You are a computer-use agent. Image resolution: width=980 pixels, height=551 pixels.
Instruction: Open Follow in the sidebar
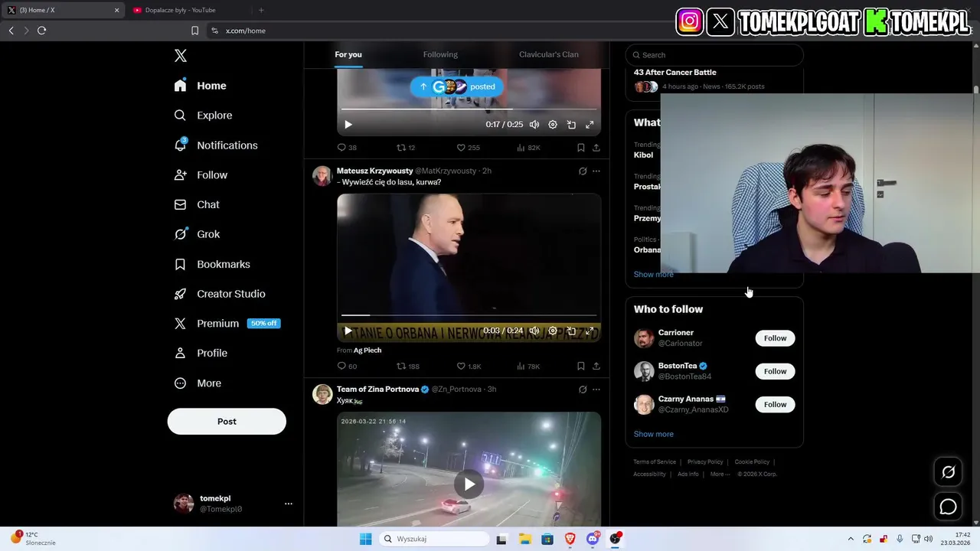point(201,175)
